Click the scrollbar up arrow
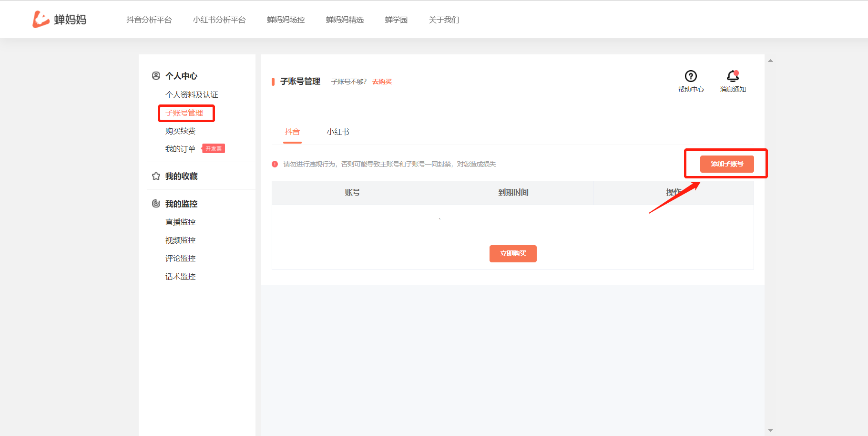This screenshot has width=868, height=436. (770, 61)
